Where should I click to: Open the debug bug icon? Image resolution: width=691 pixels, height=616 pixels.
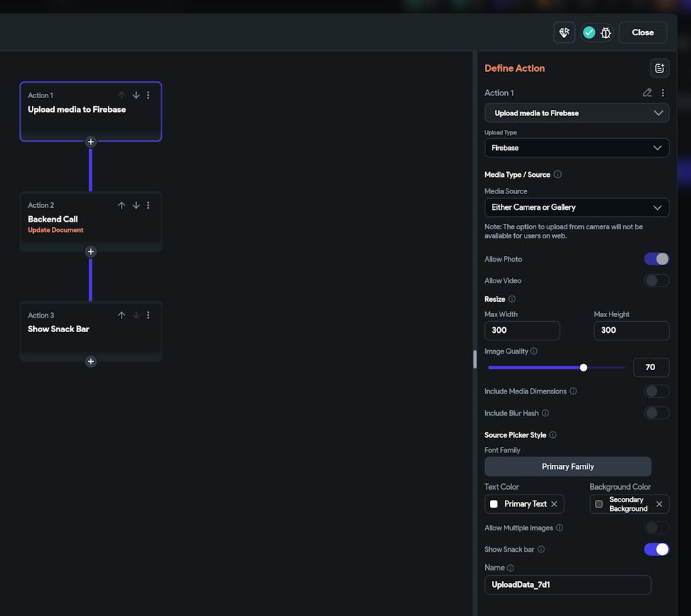[606, 32]
